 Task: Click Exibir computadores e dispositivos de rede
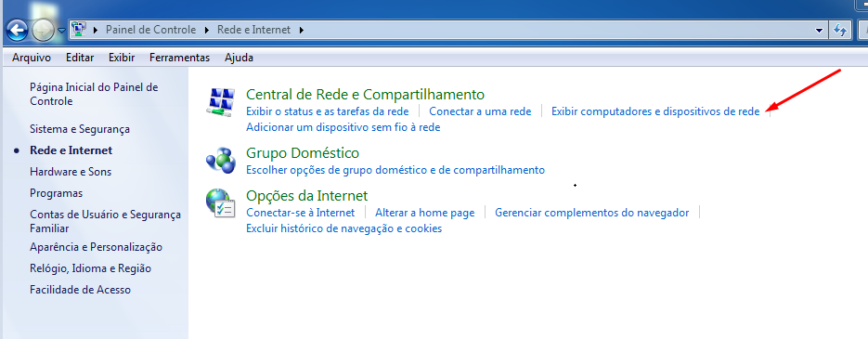[x=655, y=111]
